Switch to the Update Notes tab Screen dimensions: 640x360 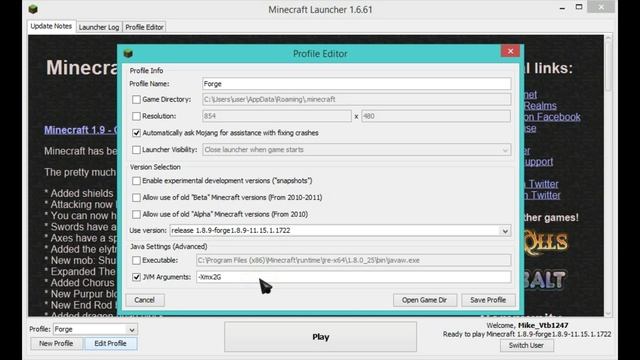[51, 26]
